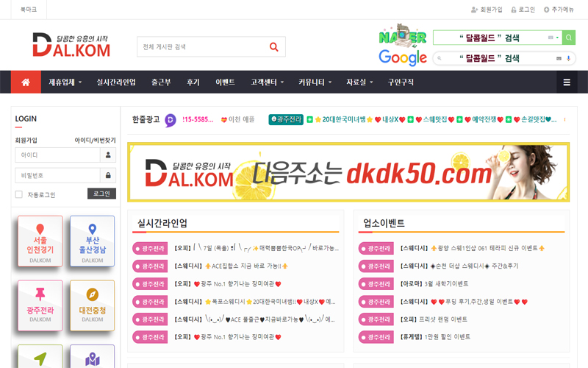Open 이벤트 menu item

click(x=225, y=82)
